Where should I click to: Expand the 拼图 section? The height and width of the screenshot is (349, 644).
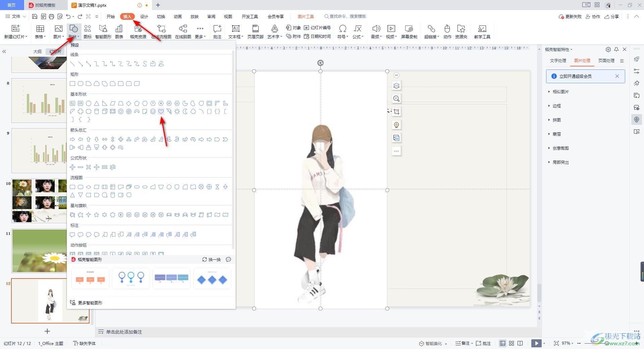click(556, 120)
